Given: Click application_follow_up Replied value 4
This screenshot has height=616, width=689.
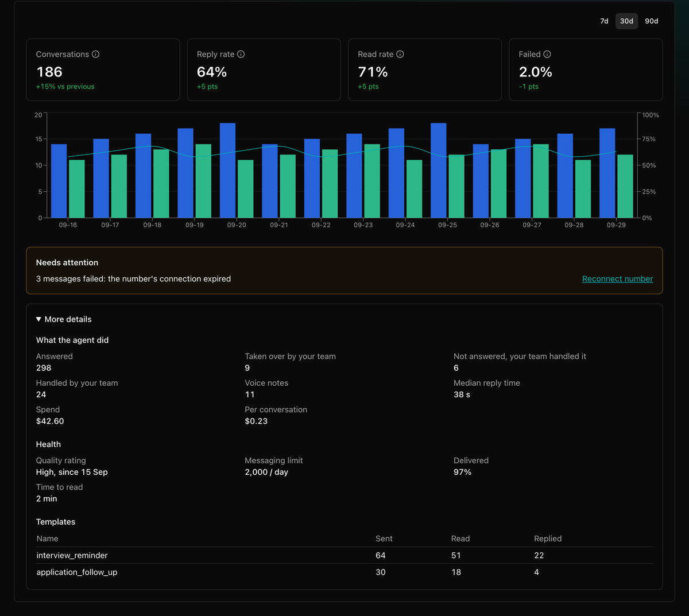Looking at the screenshot, I should 536,572.
